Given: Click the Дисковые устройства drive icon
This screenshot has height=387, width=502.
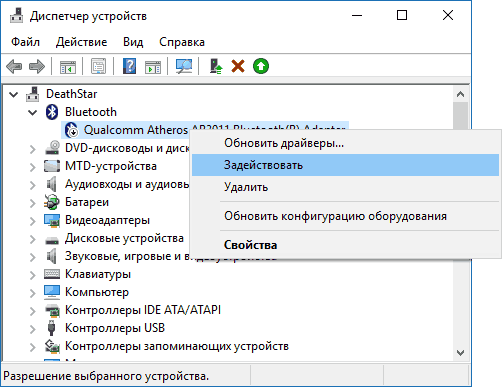Looking at the screenshot, I should [52, 239].
